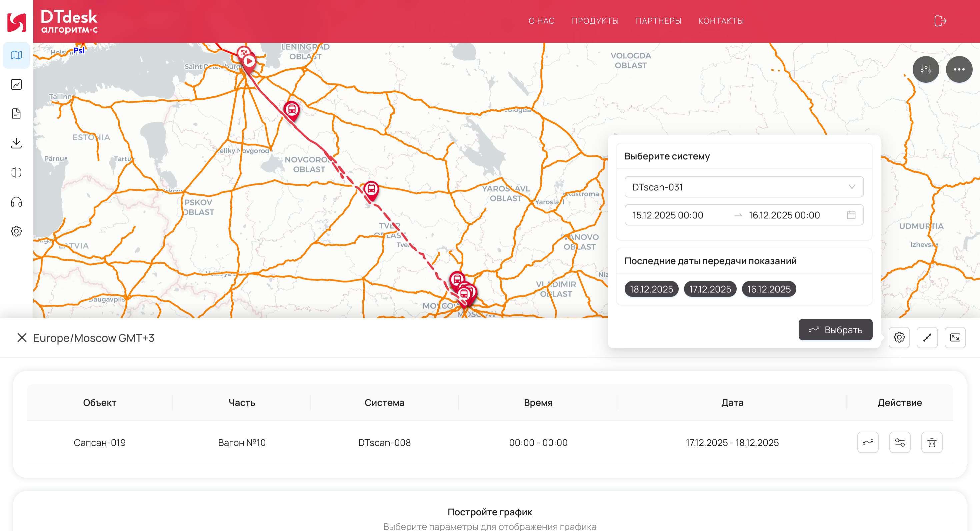Open calendar picker for date range
Image resolution: width=980 pixels, height=531 pixels.
851,215
